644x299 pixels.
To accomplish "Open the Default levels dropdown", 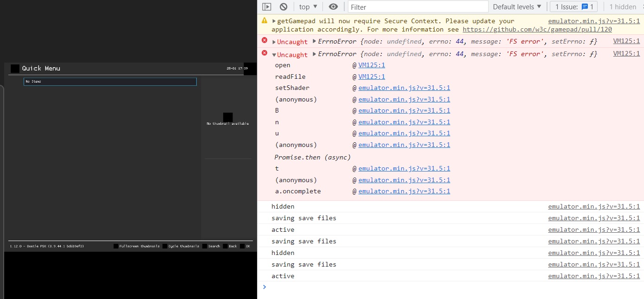I will click(516, 6).
